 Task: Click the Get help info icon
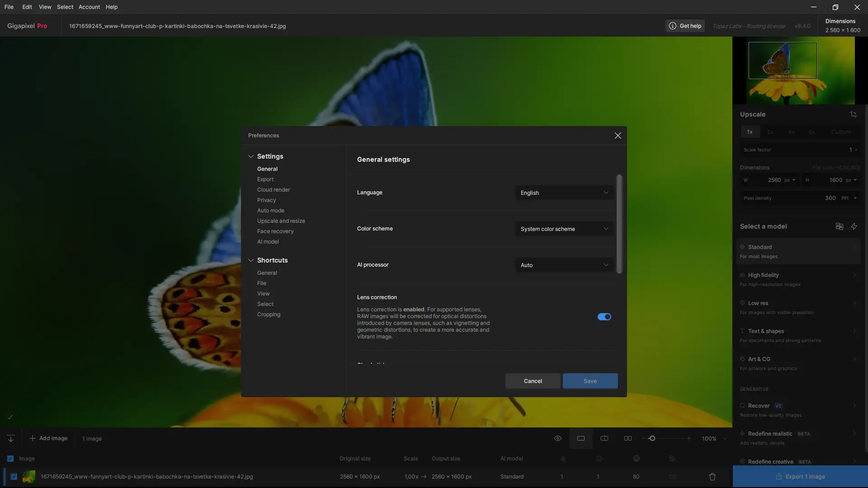(673, 26)
